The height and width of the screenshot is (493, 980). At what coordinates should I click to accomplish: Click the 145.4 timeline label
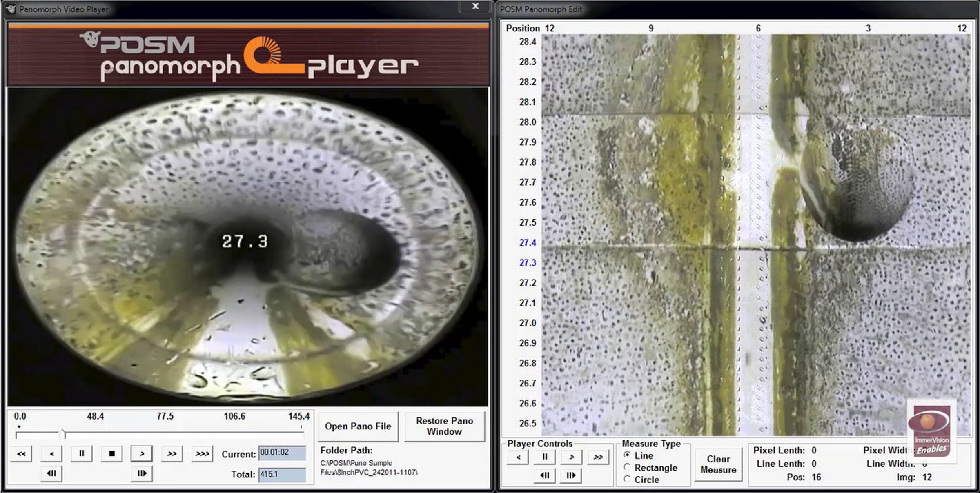pyautogui.click(x=299, y=417)
